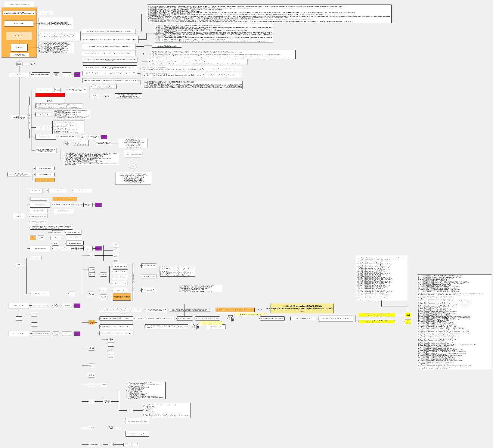Image resolution: width=493 pixels, height=448 pixels.
Task: Select the lower small yellow square node
Action: tap(408, 321)
